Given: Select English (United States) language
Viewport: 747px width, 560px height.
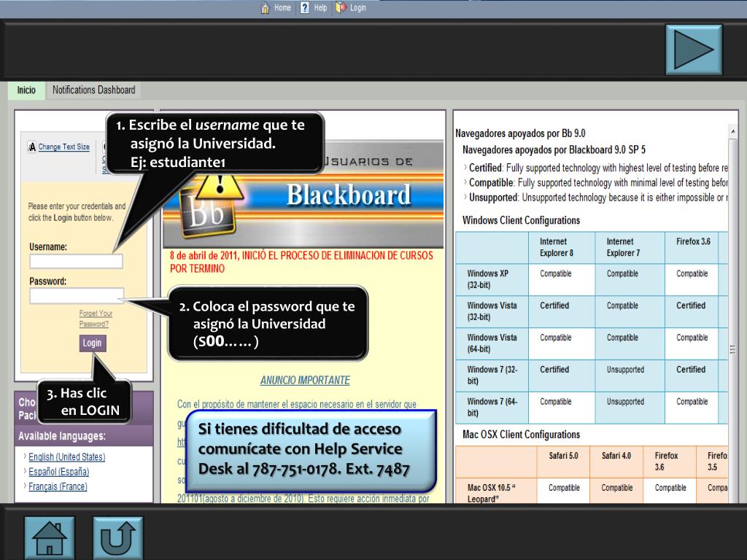Looking at the screenshot, I should point(66,456).
